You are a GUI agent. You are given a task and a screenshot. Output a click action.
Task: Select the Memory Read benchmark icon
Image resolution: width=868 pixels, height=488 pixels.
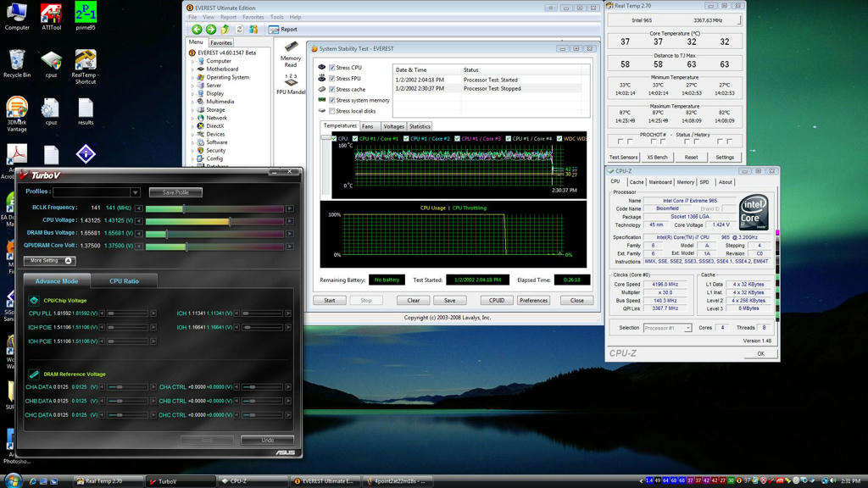coord(291,54)
